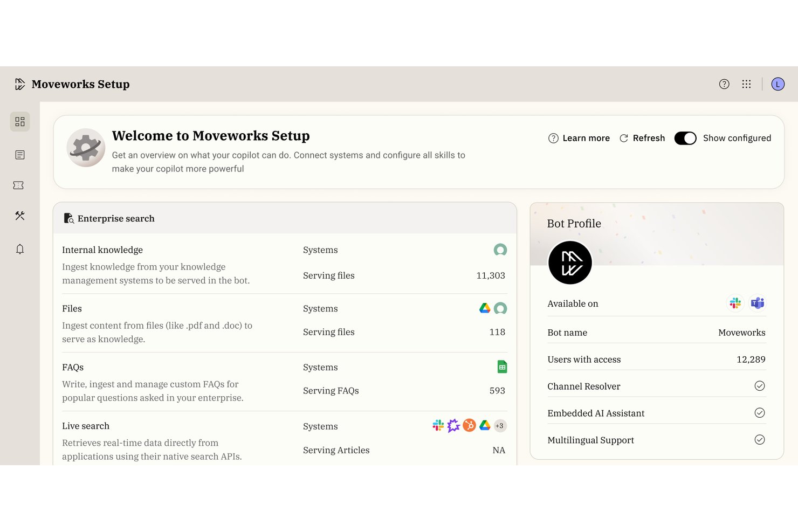
Task: Click the Enterprise search document icon
Action: pos(68,218)
